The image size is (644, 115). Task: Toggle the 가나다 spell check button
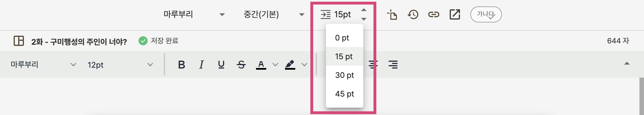[486, 14]
